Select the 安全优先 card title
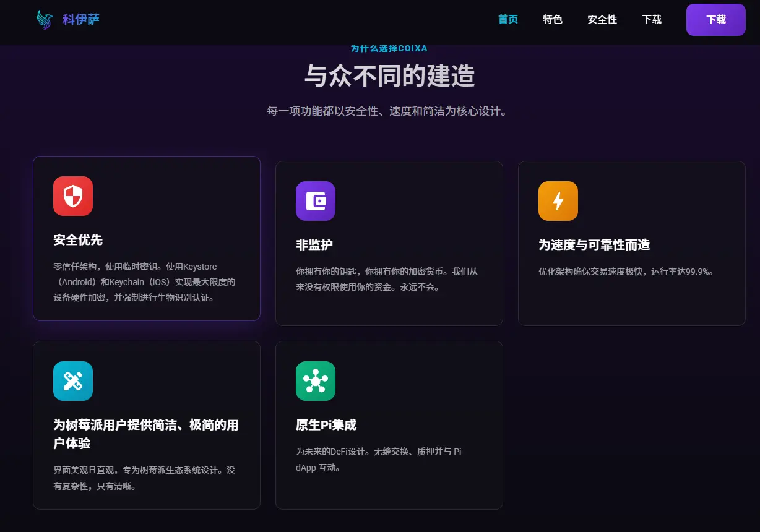The width and height of the screenshot is (760, 532). [78, 240]
